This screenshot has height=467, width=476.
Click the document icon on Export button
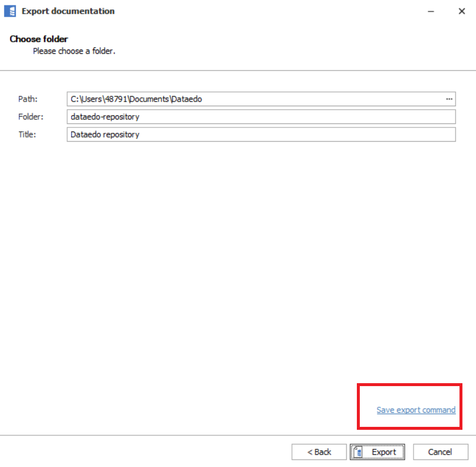(x=357, y=452)
